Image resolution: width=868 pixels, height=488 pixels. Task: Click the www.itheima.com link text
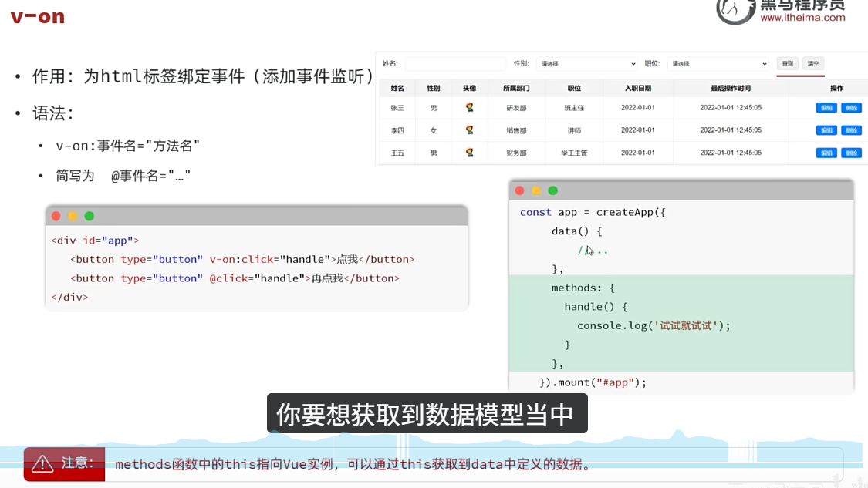(802, 18)
